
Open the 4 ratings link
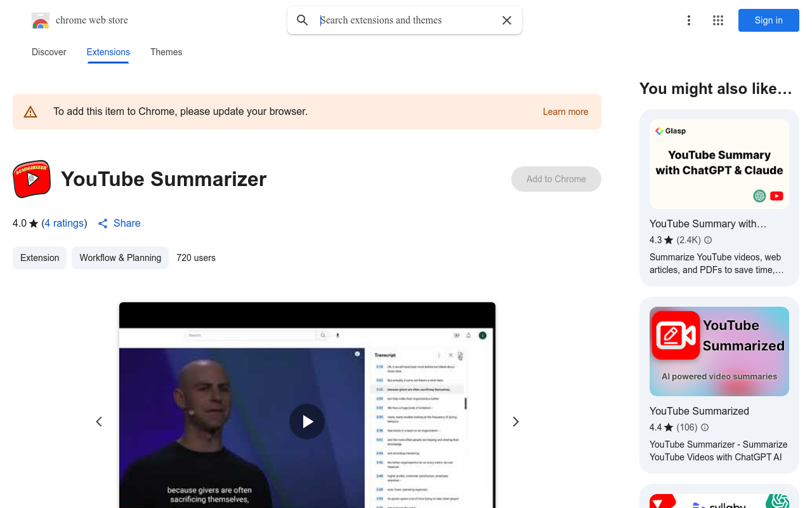click(64, 224)
